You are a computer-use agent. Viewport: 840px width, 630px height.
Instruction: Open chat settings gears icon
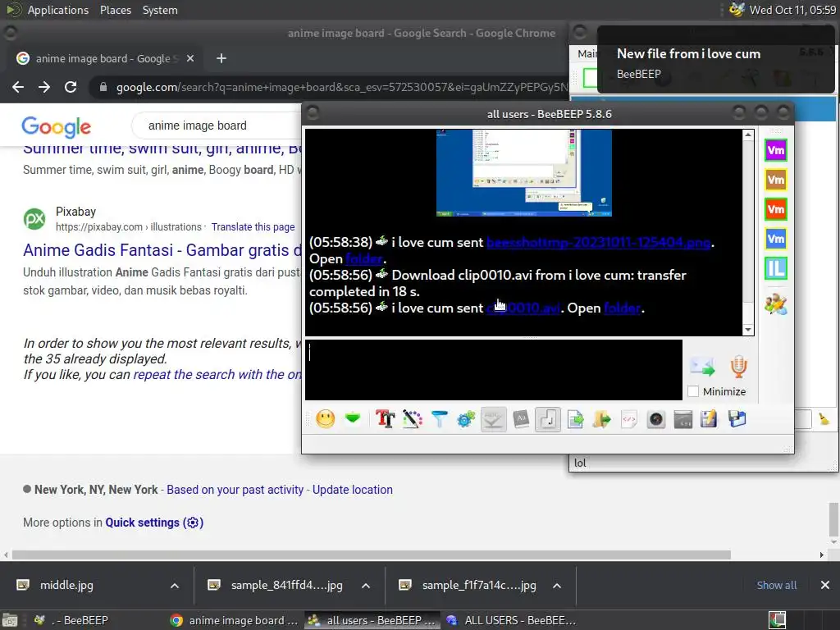coord(466,419)
